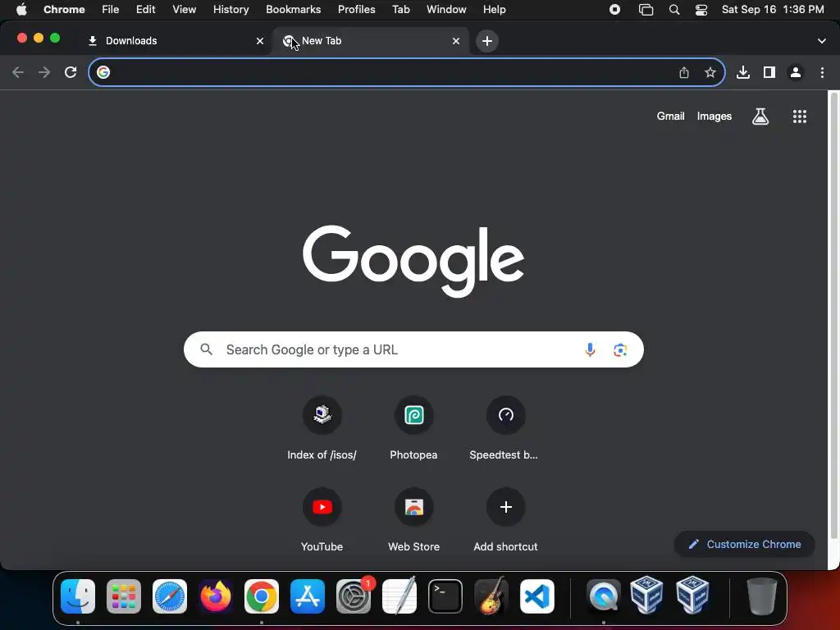
Task: Click the Search Google or type a URL box
Action: [x=413, y=349]
